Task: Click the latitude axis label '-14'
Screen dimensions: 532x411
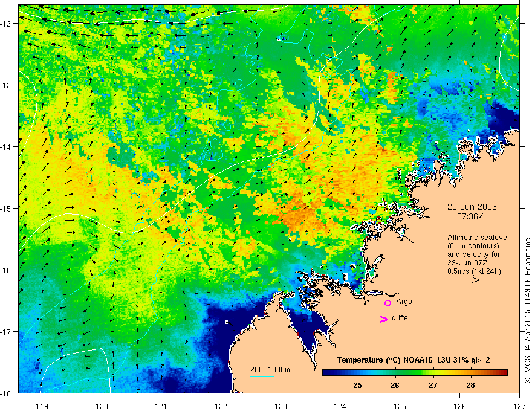Action: (6, 147)
